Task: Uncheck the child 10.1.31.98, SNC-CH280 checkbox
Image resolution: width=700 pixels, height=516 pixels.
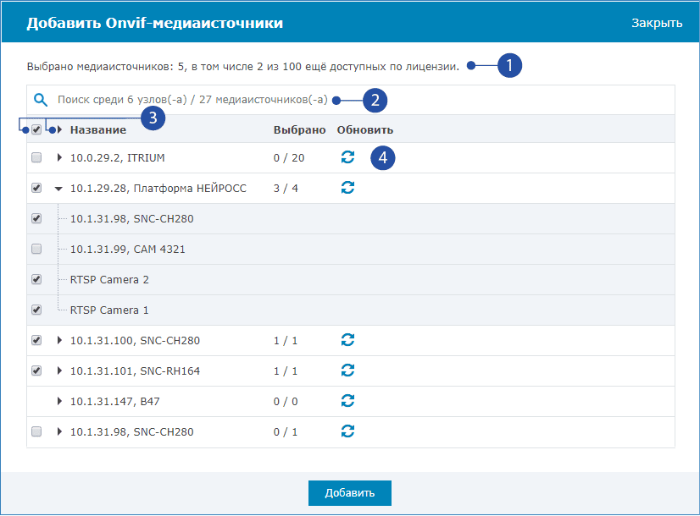Action: 37,218
